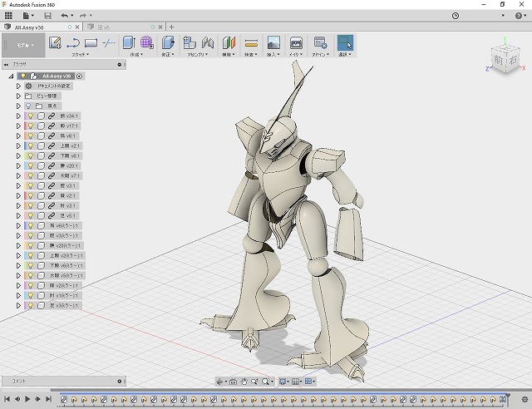Toggle visibility bulb for v17:1 component
Screen dimensions: 532x409
pos(31,126)
